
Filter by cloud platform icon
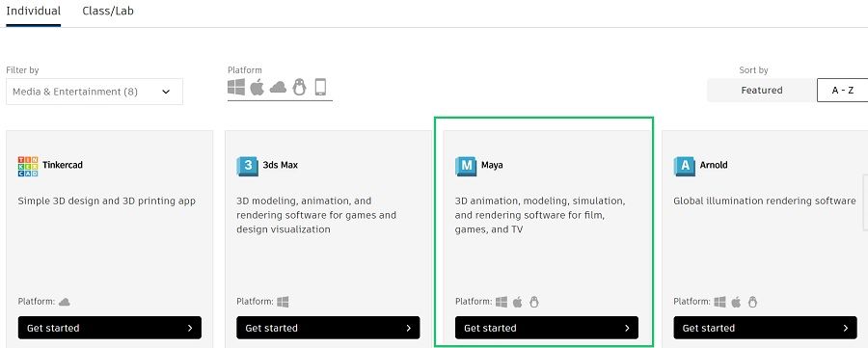point(278,87)
